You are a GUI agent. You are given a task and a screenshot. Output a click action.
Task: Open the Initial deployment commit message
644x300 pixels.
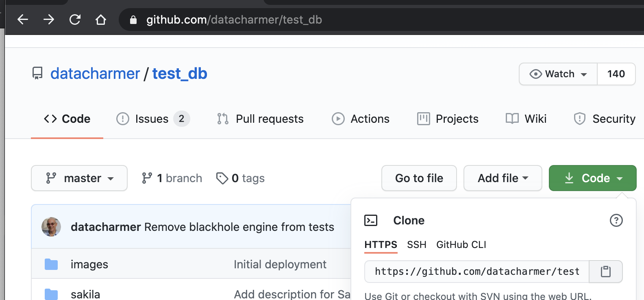(x=280, y=264)
